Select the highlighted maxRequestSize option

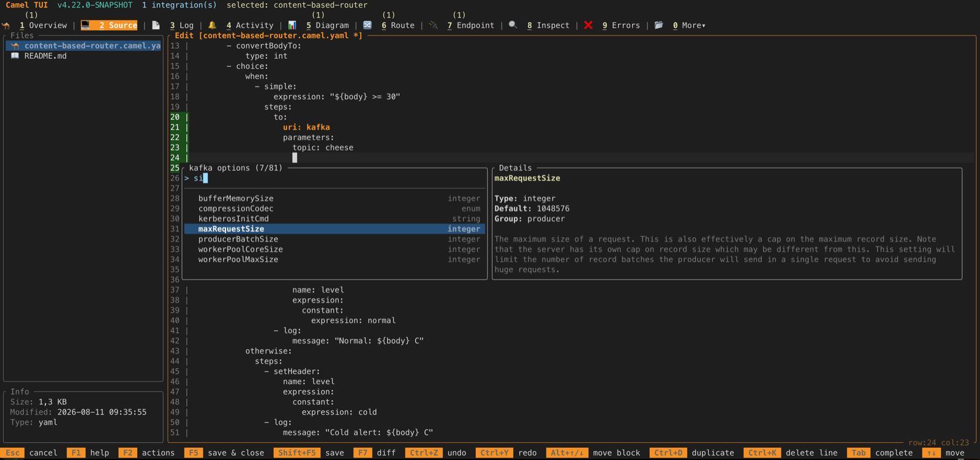tap(334, 229)
